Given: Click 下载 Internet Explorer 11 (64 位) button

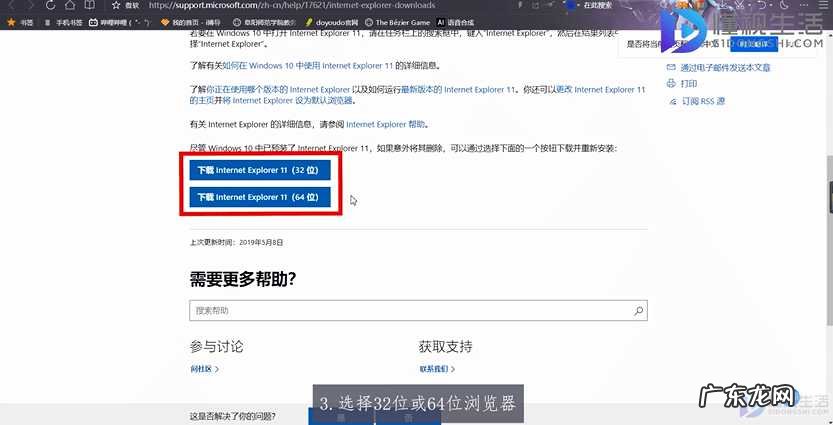Looking at the screenshot, I should tap(260, 197).
